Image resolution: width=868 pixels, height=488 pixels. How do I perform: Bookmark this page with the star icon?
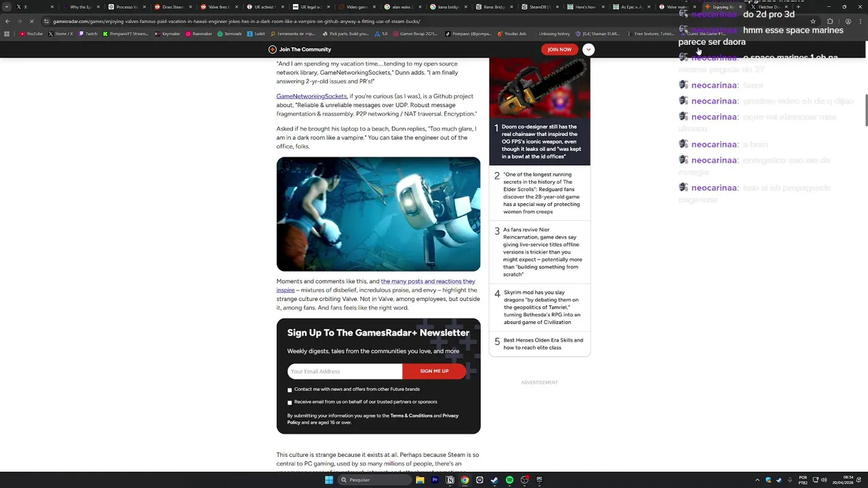pos(813,21)
